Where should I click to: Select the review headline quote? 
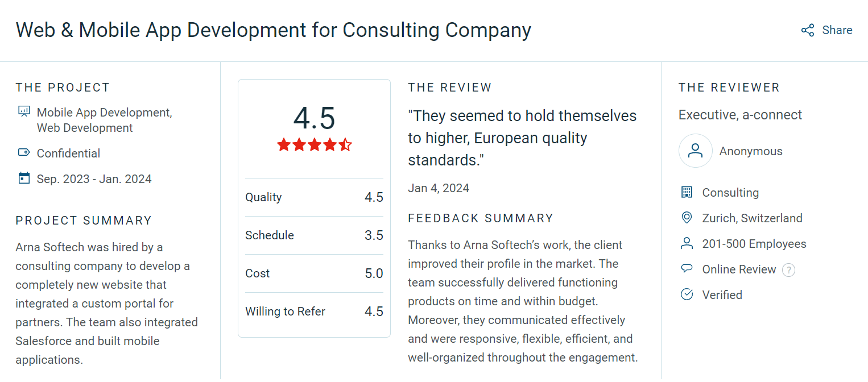click(522, 138)
